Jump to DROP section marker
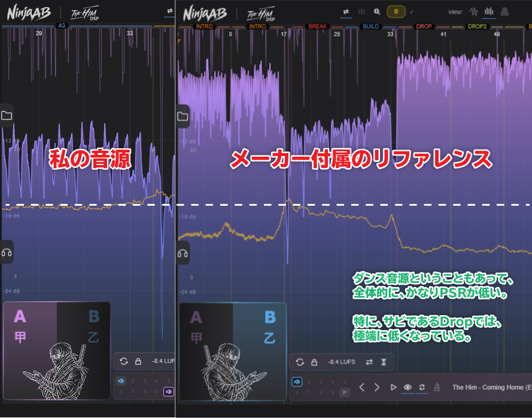The height and width of the screenshot is (418, 532). pyautogui.click(x=424, y=26)
